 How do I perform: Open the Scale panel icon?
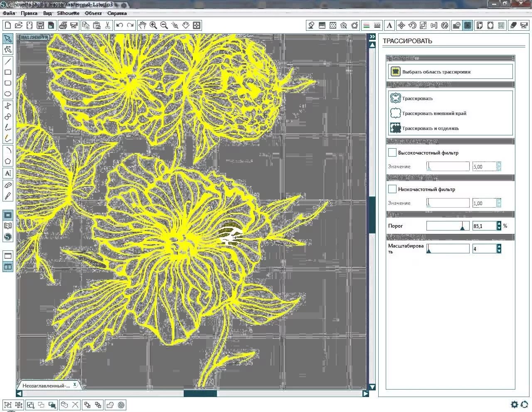click(423, 25)
